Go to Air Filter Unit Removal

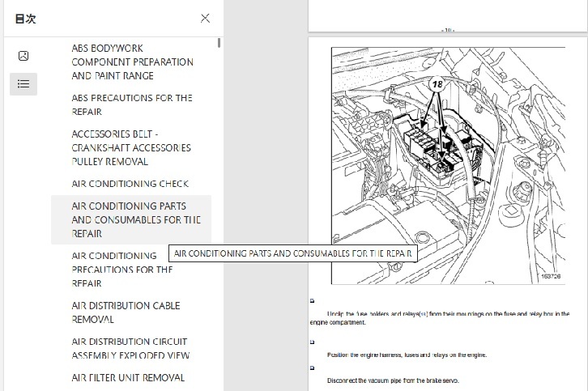point(128,378)
